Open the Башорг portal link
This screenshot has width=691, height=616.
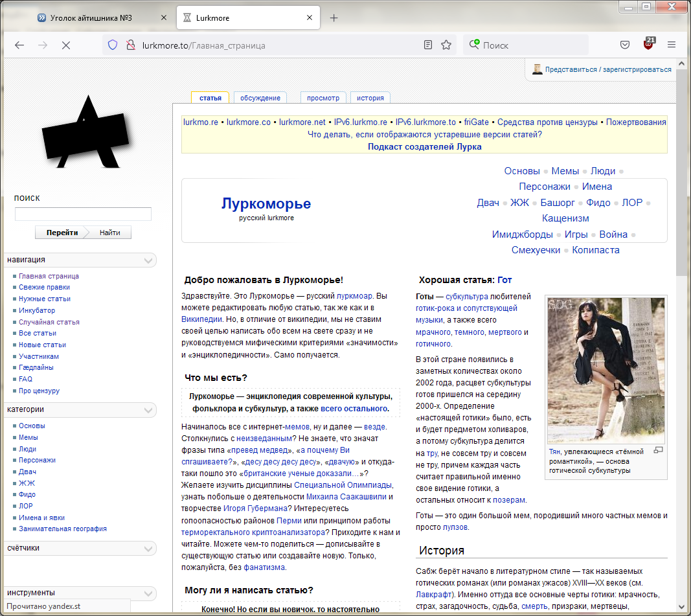pos(558,203)
